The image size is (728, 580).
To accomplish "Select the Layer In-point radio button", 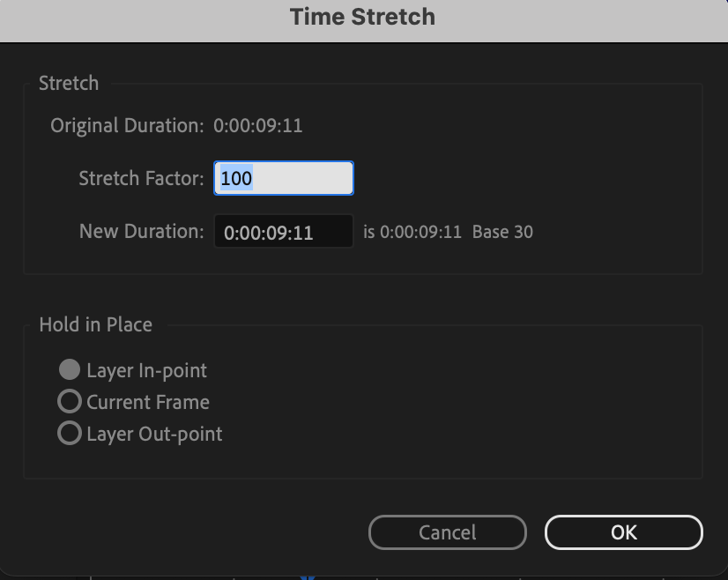I will pos(70,370).
